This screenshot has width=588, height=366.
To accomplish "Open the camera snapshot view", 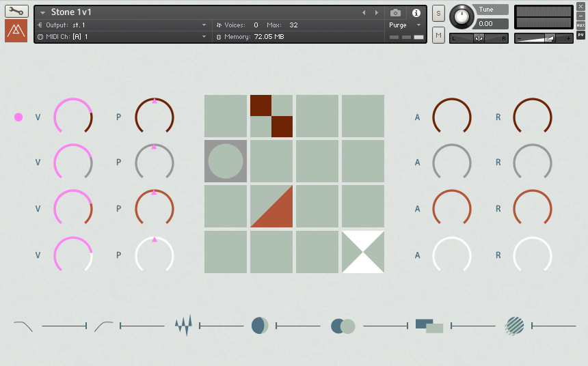I will [x=395, y=12].
